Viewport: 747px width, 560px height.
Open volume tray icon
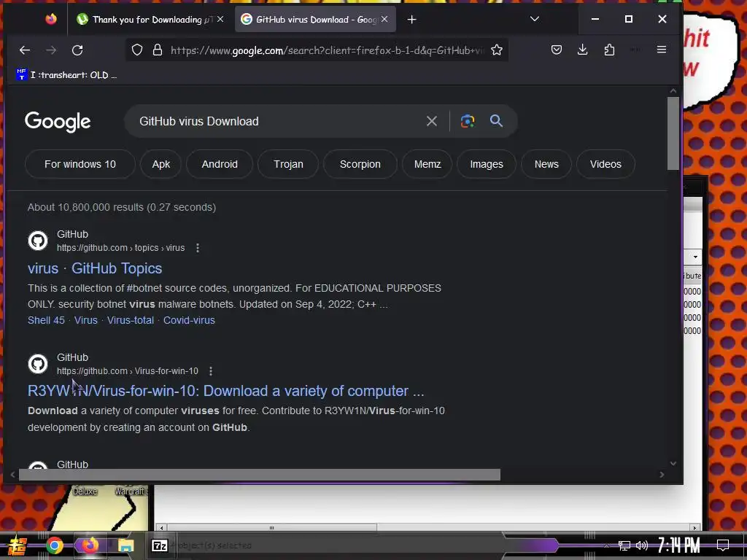[642, 545]
